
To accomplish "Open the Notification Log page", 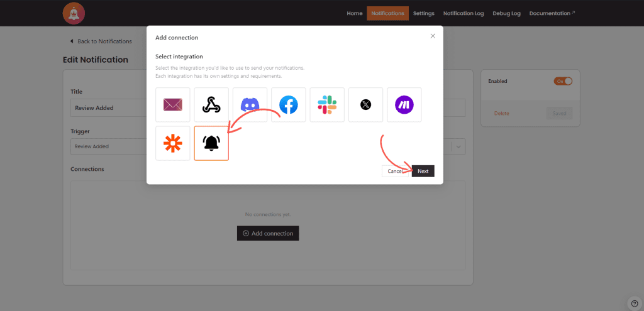I will click(464, 13).
